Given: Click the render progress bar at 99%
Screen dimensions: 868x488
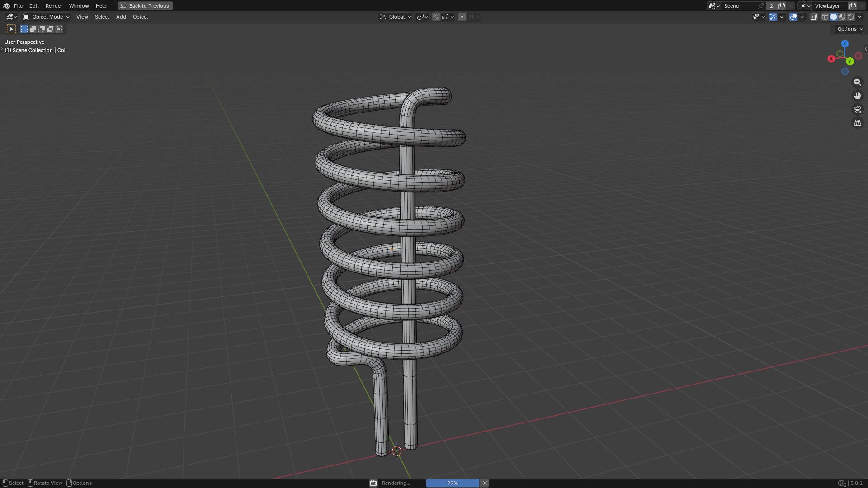Looking at the screenshot, I should (x=453, y=483).
